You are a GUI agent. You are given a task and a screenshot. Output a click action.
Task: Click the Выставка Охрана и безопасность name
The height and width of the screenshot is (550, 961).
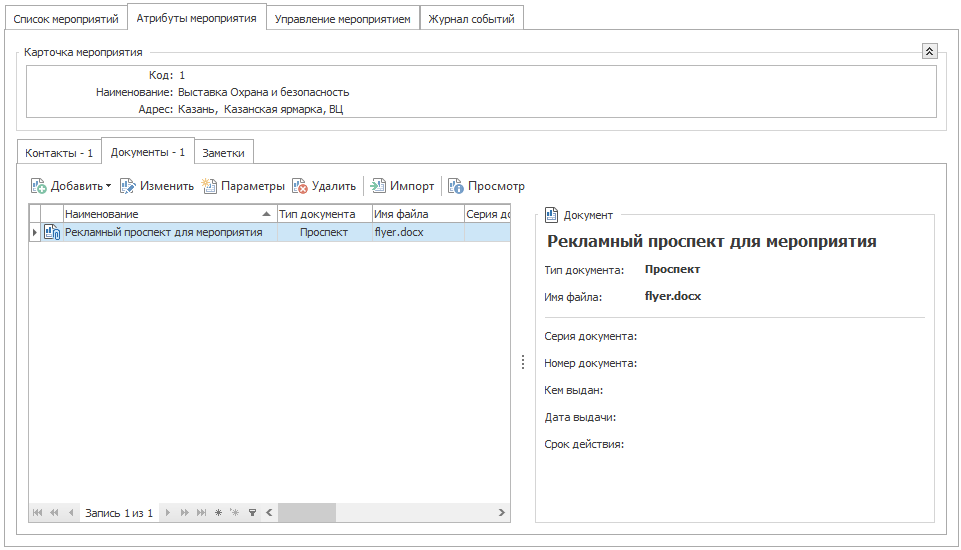[264, 92]
